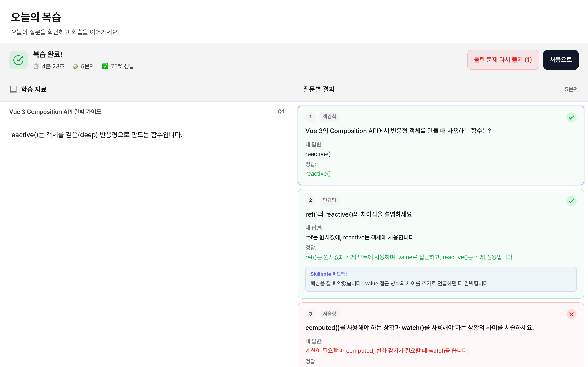This screenshot has height=367, width=588.
Task: Select the 단답형 badge on question 2
Action: pos(329,200)
